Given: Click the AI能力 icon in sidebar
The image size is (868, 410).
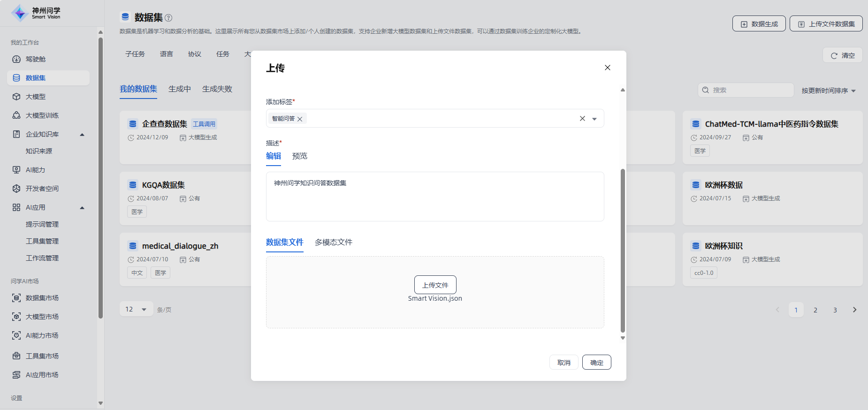Looking at the screenshot, I should coord(16,170).
